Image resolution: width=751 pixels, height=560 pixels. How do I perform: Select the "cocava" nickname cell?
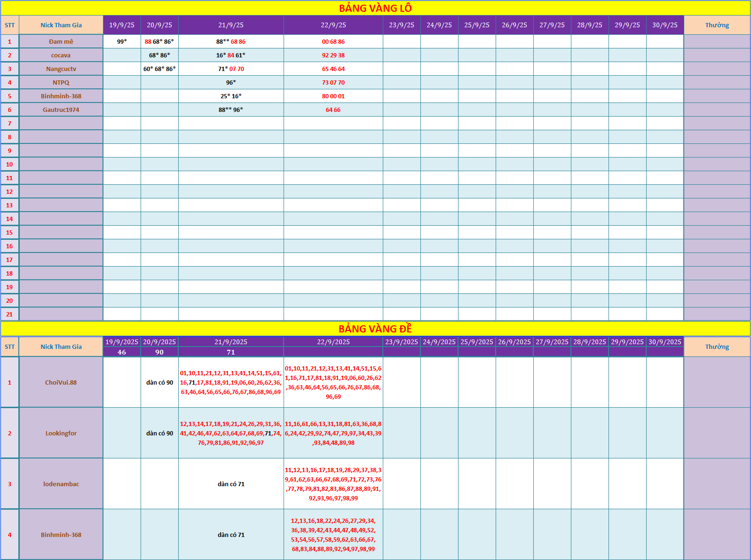click(61, 55)
